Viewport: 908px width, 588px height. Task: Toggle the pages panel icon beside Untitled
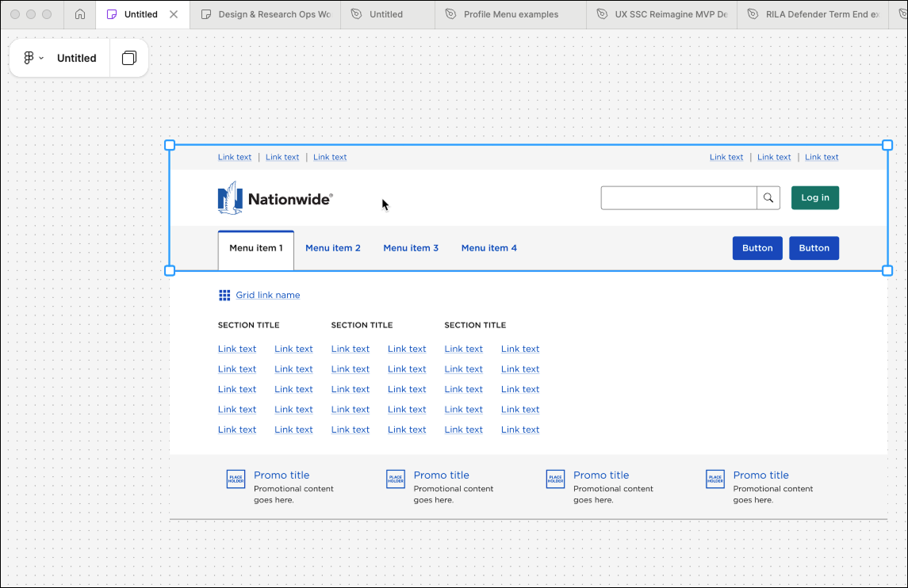[x=129, y=58]
